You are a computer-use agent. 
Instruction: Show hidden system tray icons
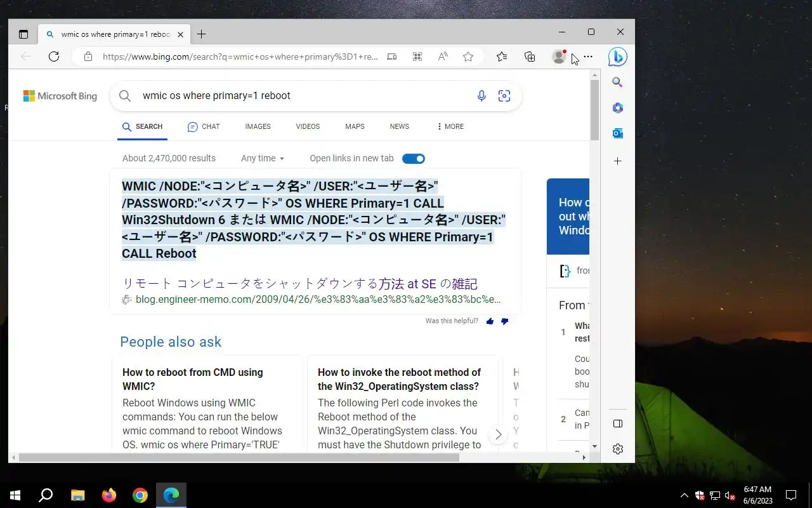pos(684,495)
